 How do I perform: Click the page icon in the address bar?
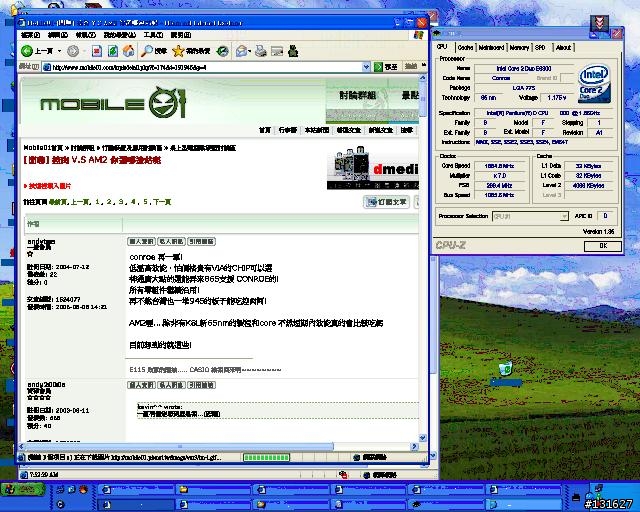point(47,67)
